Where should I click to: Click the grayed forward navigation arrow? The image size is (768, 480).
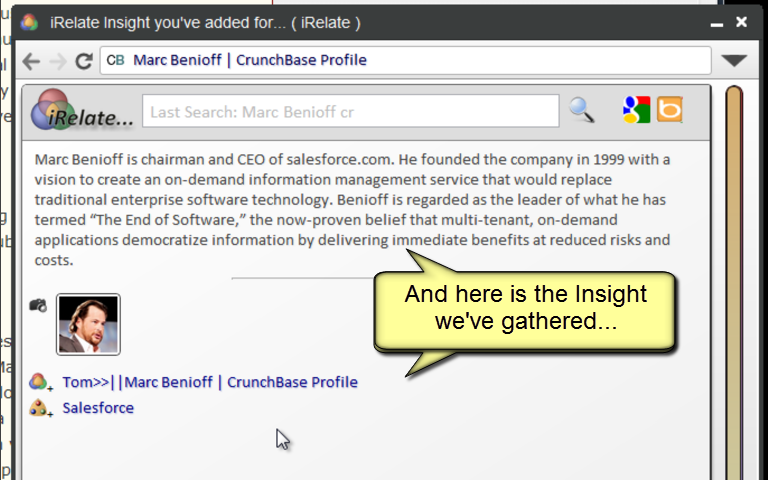pyautogui.click(x=58, y=61)
